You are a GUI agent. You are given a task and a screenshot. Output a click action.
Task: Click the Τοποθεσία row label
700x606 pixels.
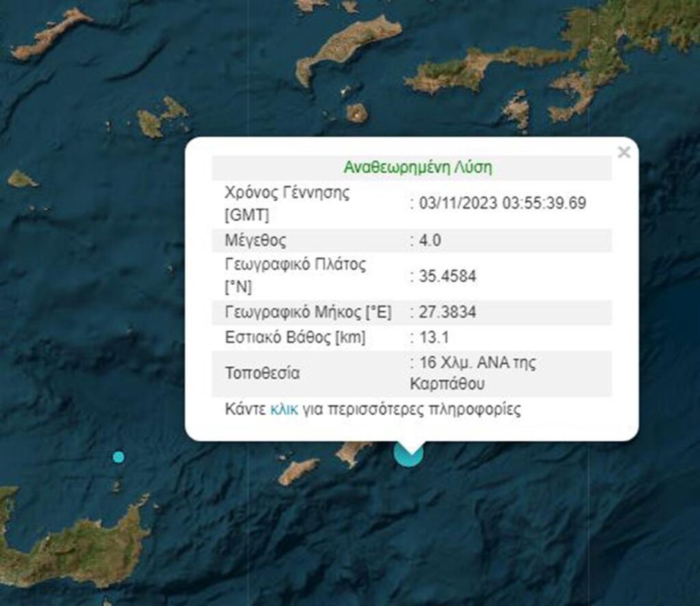tap(262, 373)
